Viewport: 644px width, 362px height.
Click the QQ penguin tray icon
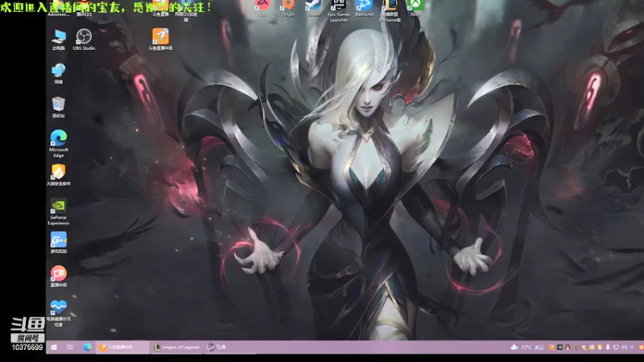[x=568, y=348]
